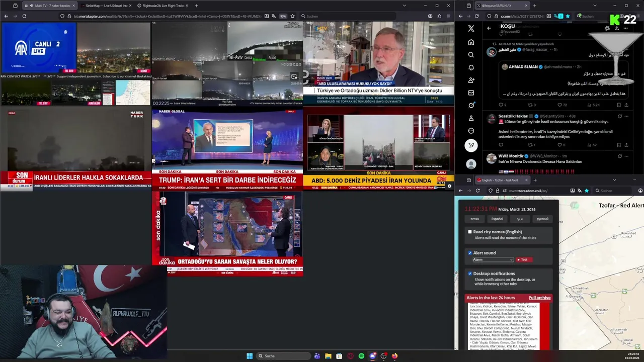Bookmark star in Tzofar address bar
The width and height of the screenshot is (644, 362).
click(587, 191)
